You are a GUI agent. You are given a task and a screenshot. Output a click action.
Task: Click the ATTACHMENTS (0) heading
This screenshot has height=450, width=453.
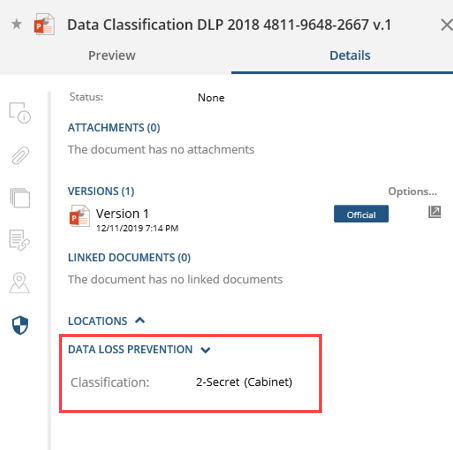pyautogui.click(x=114, y=128)
